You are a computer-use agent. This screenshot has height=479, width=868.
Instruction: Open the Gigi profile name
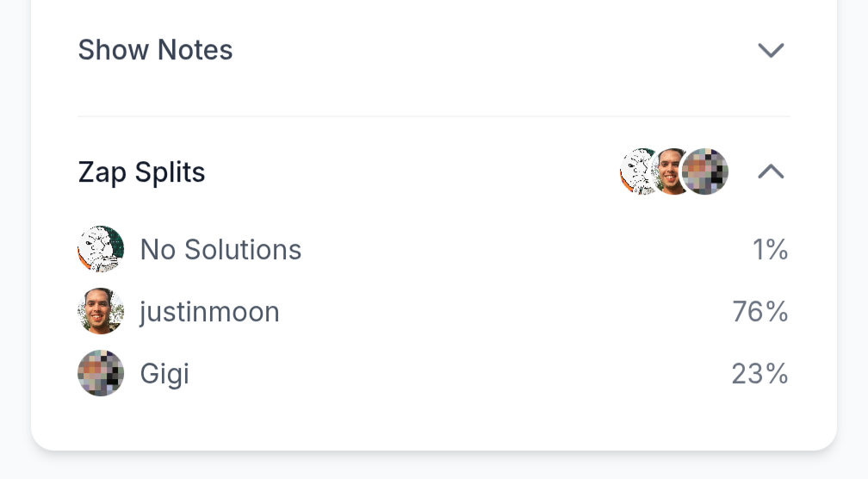(164, 374)
